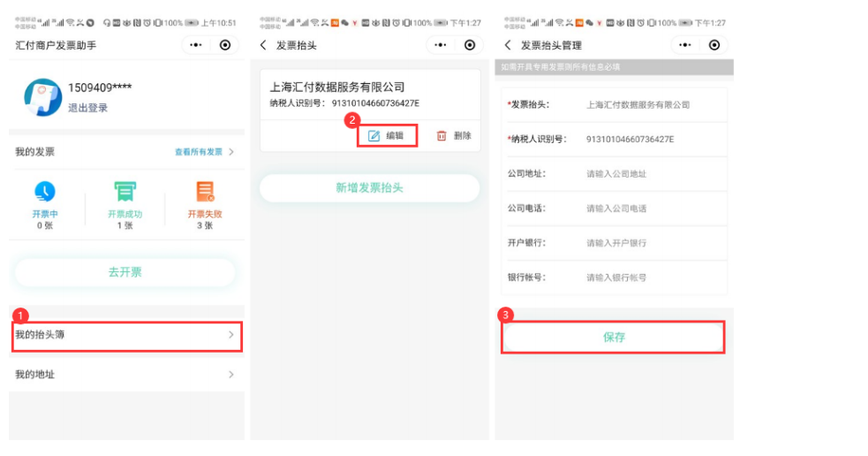
Task: Go back from the 发票抬头 screen
Action: (263, 45)
